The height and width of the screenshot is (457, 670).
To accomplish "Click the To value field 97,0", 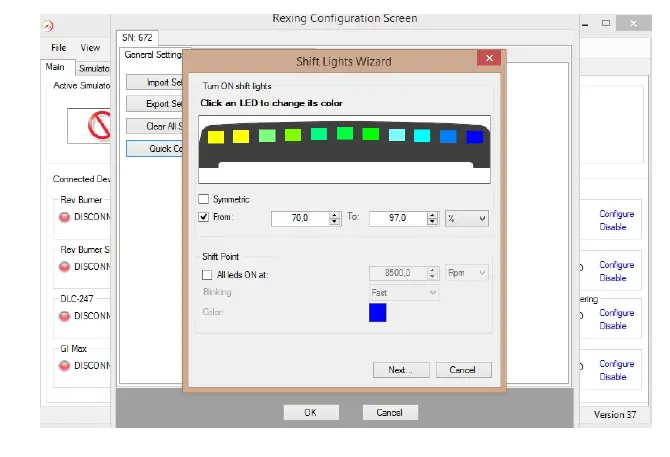I will coord(398,218).
